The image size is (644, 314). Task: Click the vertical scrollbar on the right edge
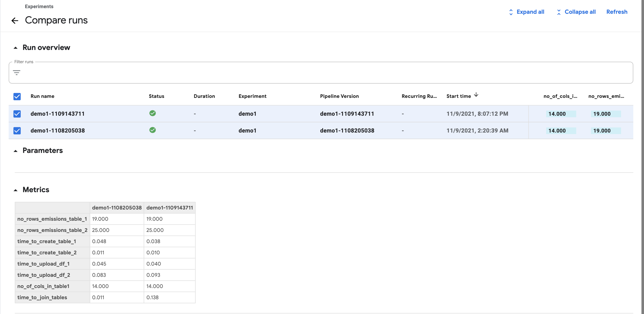642,157
